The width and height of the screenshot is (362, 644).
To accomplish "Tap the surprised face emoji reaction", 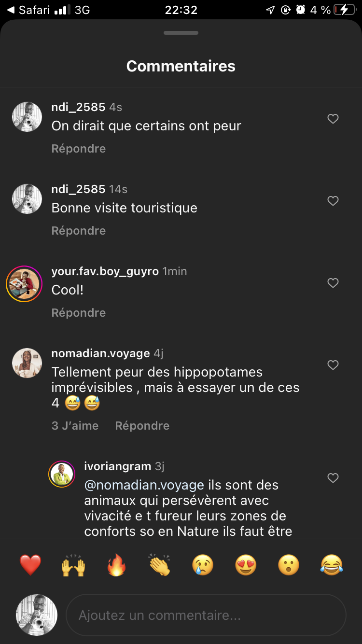I will (289, 565).
